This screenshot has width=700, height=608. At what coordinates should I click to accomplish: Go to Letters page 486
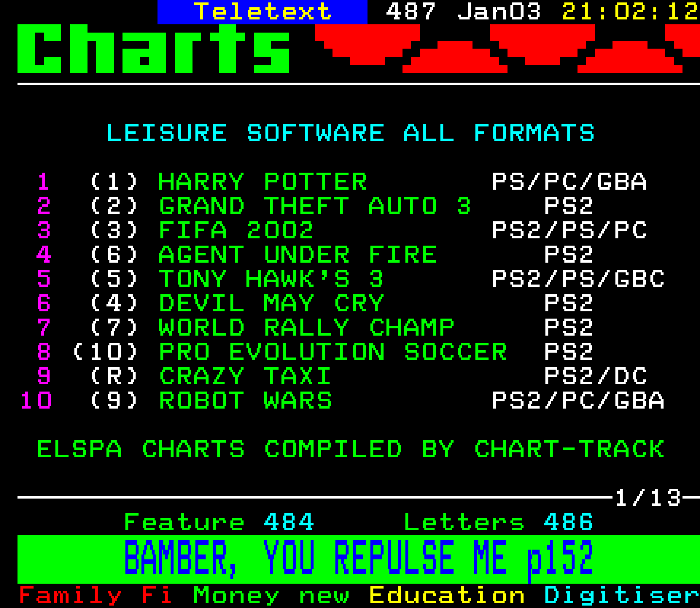click(x=499, y=522)
